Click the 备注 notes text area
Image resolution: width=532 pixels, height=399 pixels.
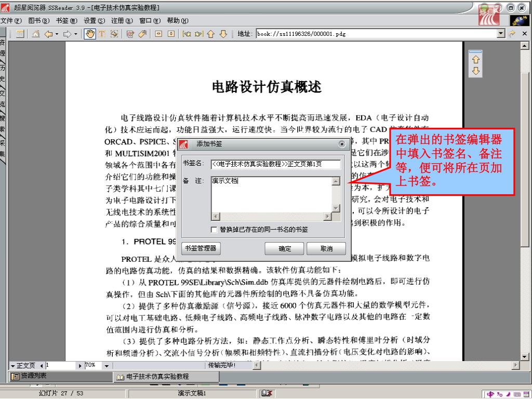point(271,194)
